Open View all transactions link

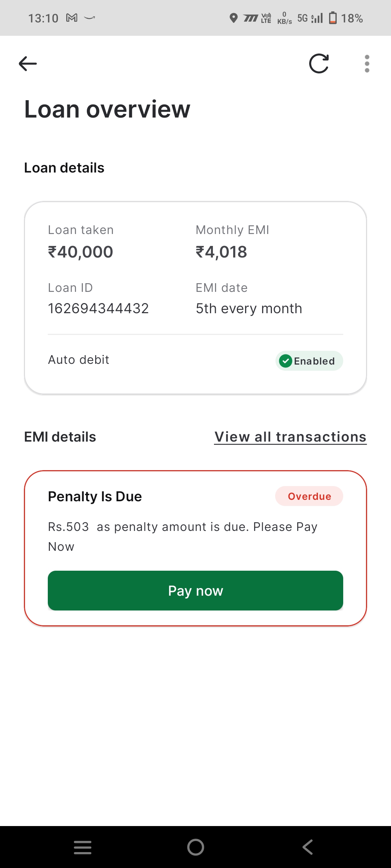point(290,437)
